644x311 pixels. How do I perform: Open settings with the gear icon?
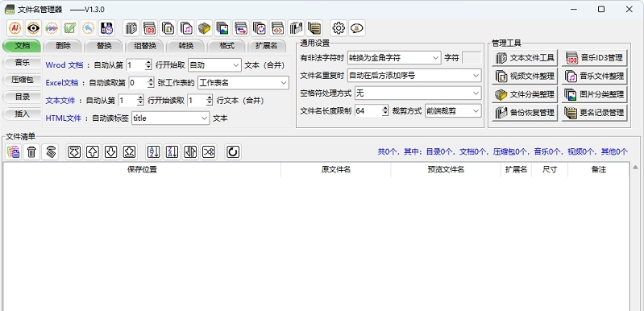point(339,28)
